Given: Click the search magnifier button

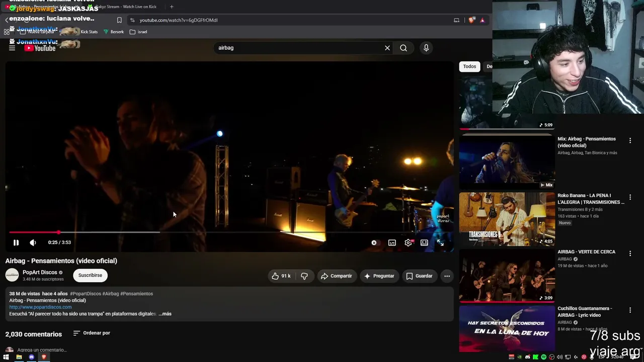Looking at the screenshot, I should tap(404, 48).
